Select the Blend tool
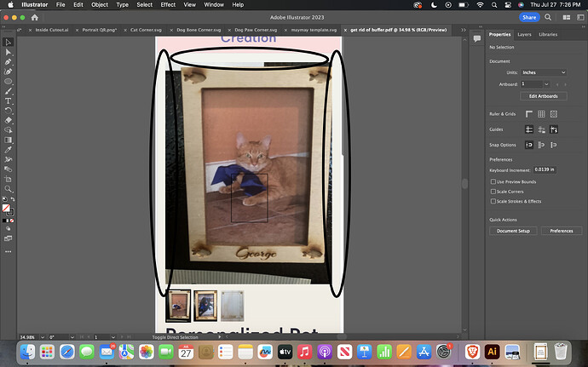This screenshot has width=588, height=367. click(9, 169)
